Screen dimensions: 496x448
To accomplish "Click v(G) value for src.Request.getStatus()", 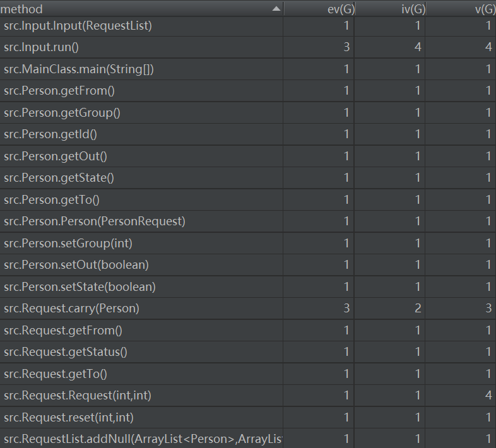I will tap(488, 352).
